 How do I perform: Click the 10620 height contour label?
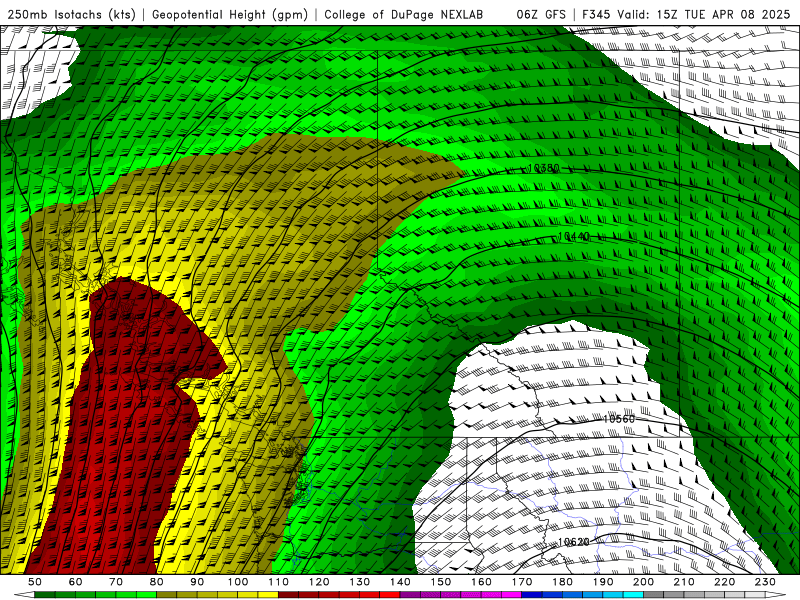click(x=573, y=542)
